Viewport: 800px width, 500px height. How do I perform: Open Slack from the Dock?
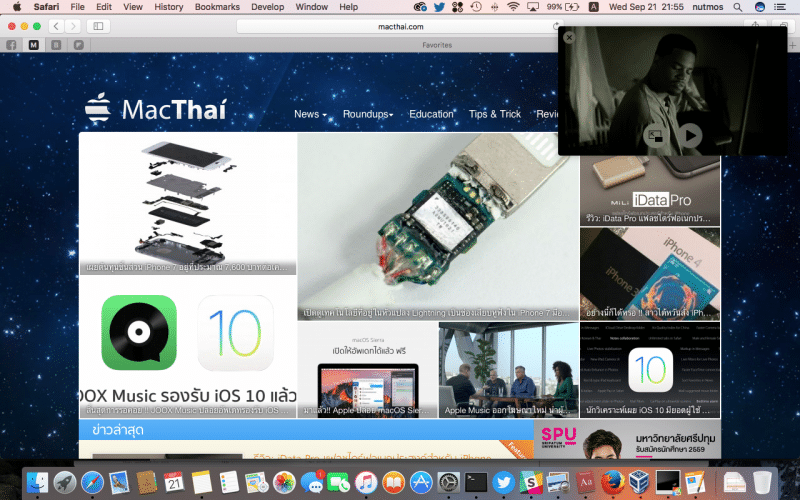(x=531, y=482)
